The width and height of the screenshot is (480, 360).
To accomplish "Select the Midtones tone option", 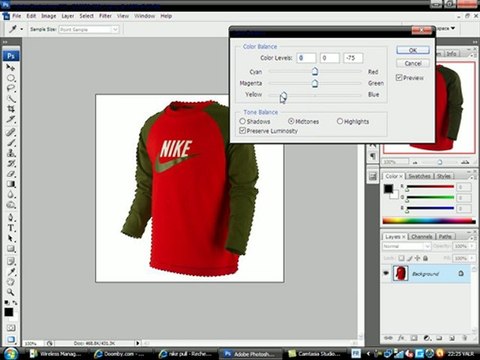I will [x=291, y=121].
